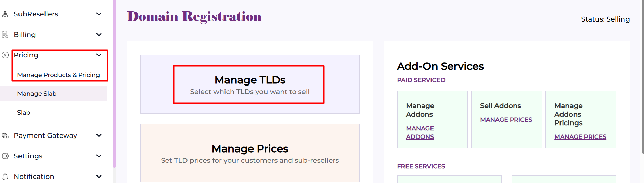Screen dimensions: 644x183
Task: Open the Manage TLDs card
Action: 249,84
